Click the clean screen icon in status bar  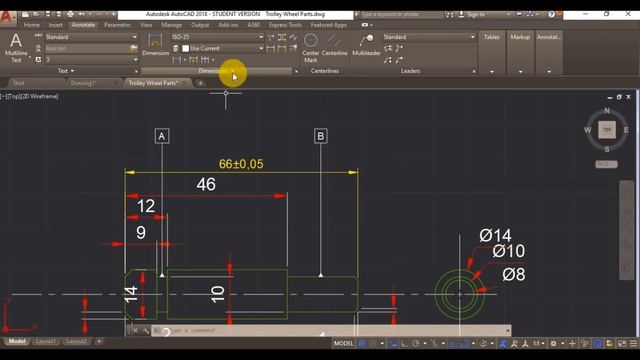point(622,344)
